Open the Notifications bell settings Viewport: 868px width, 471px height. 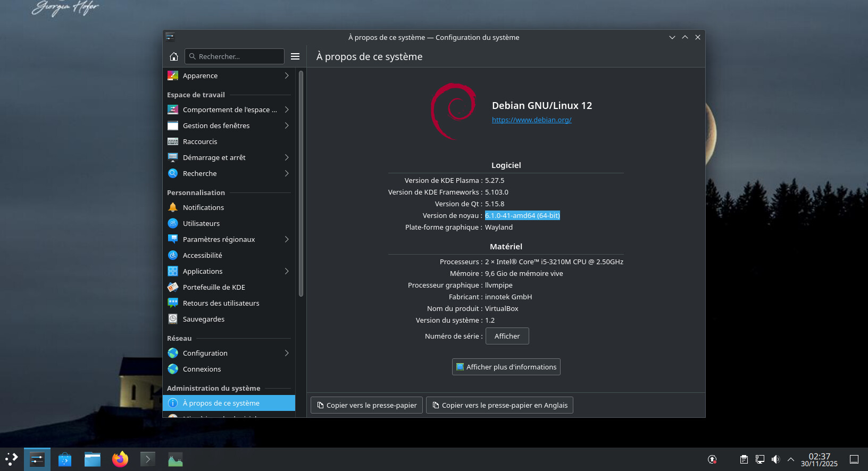[203, 207]
